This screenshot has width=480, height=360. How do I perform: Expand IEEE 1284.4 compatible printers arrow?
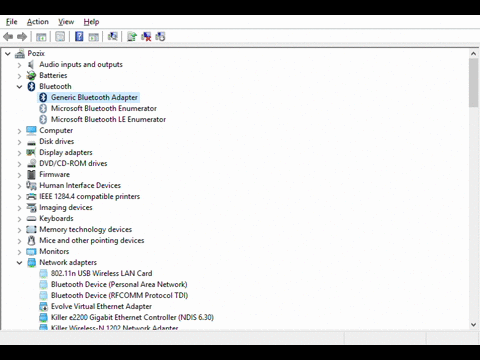19,197
